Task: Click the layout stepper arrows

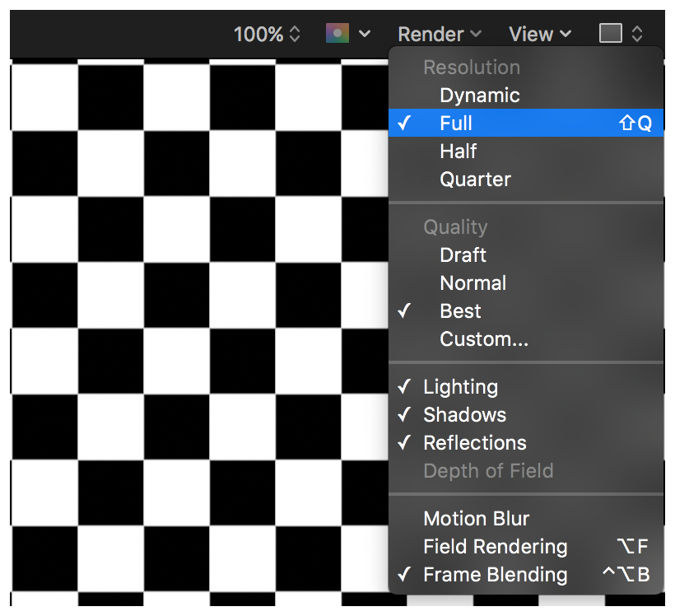Action: pyautogui.click(x=637, y=34)
